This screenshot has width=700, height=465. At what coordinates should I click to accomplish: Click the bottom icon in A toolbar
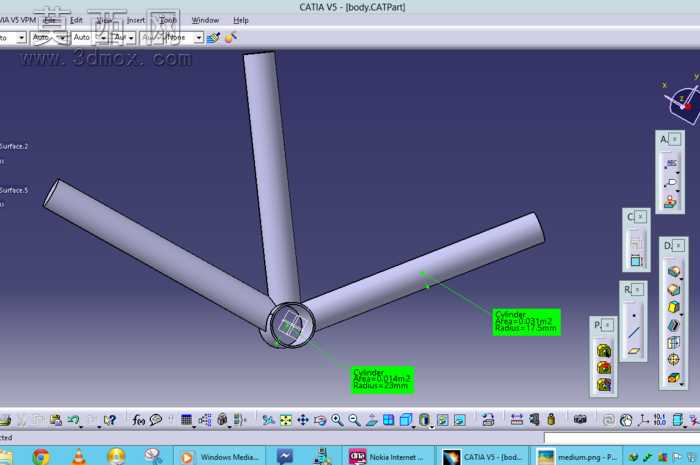(x=671, y=201)
